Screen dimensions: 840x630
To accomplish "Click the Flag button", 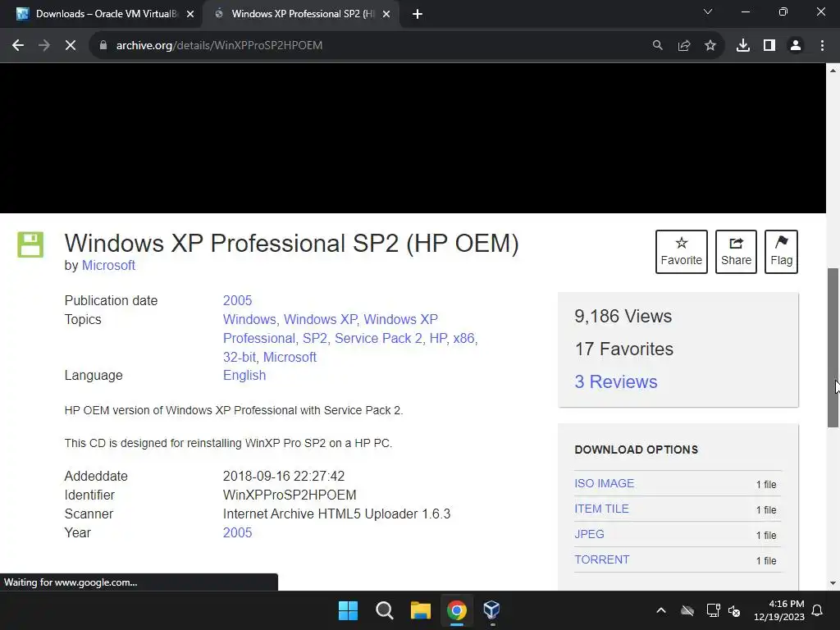I will (x=781, y=252).
